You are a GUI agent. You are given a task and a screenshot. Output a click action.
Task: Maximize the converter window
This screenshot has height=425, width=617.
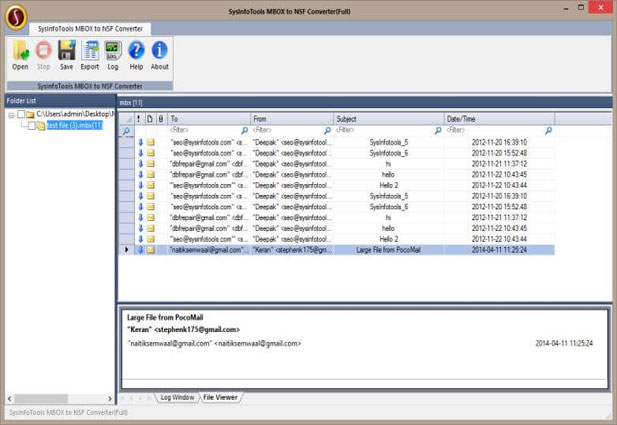coord(581,7)
